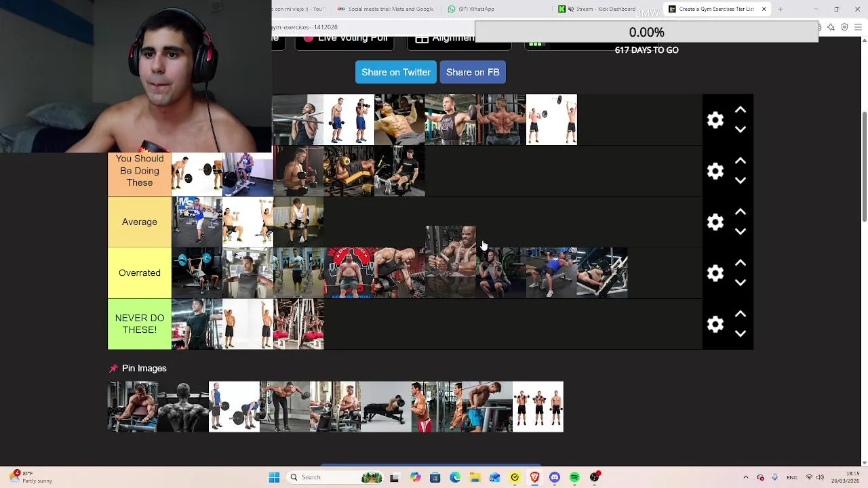The width and height of the screenshot is (868, 488).
Task: Open a new browser tab with plus
Action: pyautogui.click(x=781, y=9)
